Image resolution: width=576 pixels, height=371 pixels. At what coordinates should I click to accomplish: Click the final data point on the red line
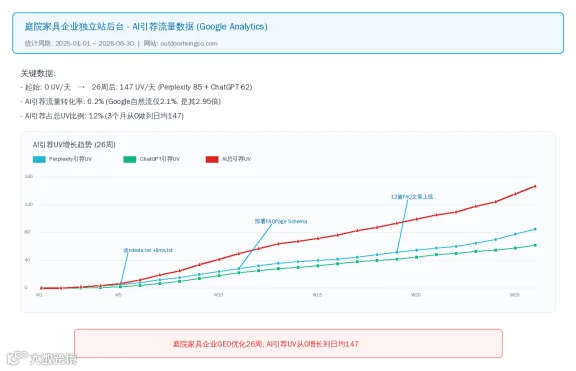(x=535, y=187)
